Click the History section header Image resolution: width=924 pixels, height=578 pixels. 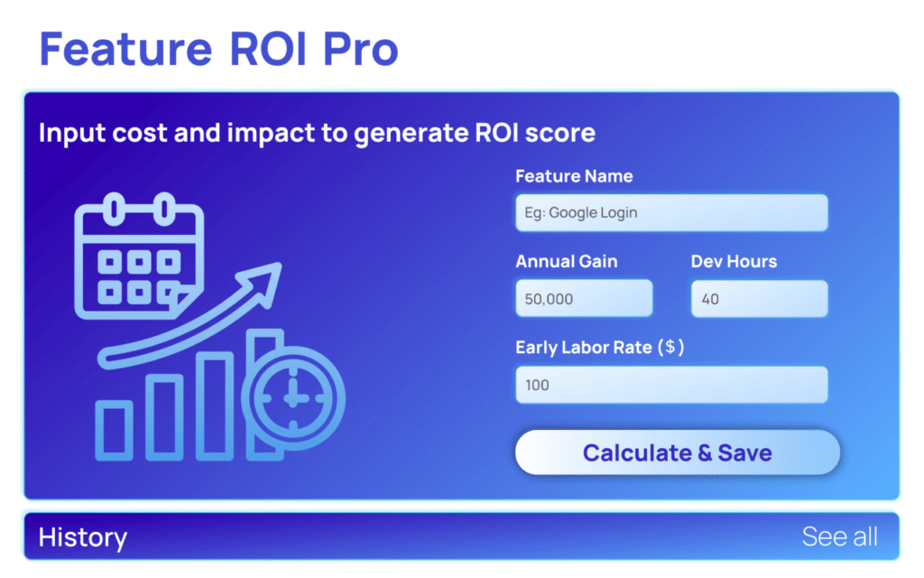[83, 537]
